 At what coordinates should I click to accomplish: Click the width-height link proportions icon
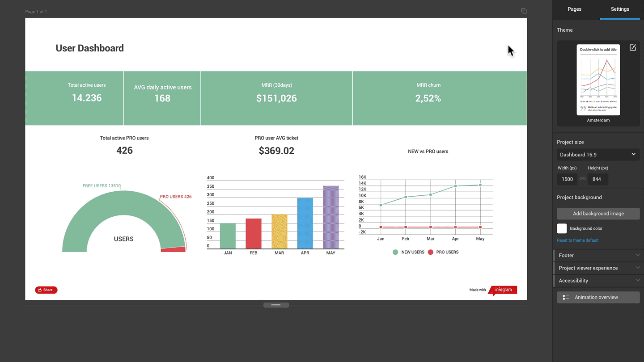[583, 179]
